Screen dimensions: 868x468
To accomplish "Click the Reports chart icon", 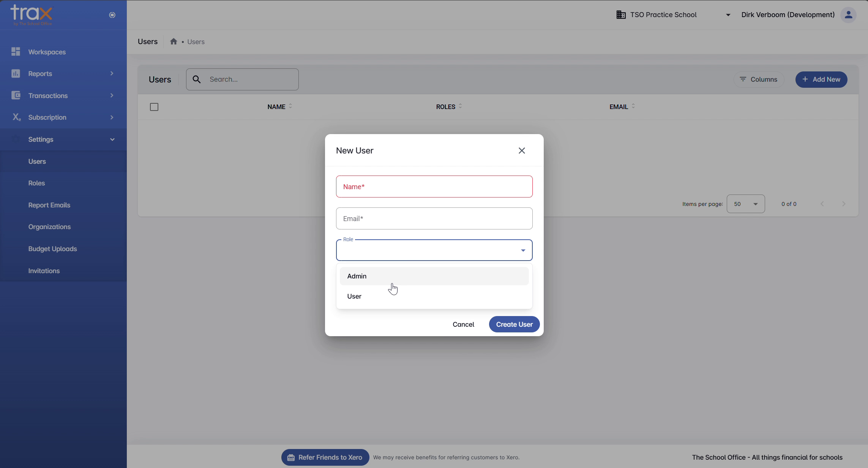I will tap(16, 73).
